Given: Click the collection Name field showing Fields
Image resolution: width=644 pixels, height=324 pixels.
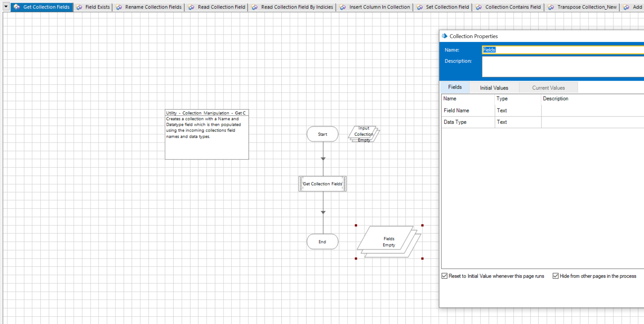Looking at the screenshot, I should tap(531, 50).
